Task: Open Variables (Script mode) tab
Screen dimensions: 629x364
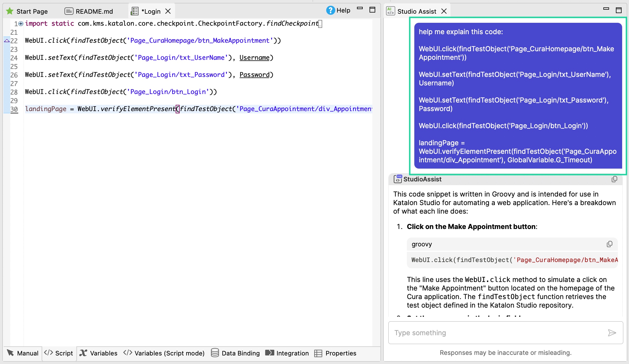Action: pyautogui.click(x=164, y=353)
